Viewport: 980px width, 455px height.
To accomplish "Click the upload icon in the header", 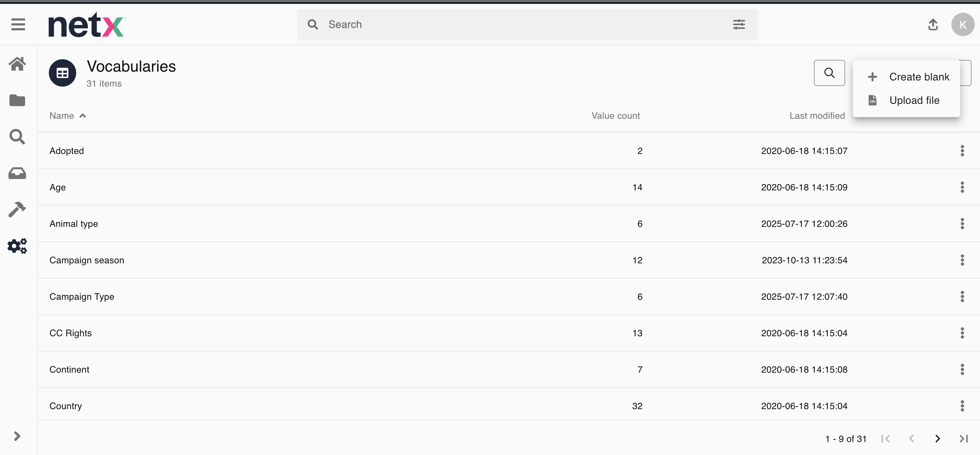I will click(x=933, y=25).
